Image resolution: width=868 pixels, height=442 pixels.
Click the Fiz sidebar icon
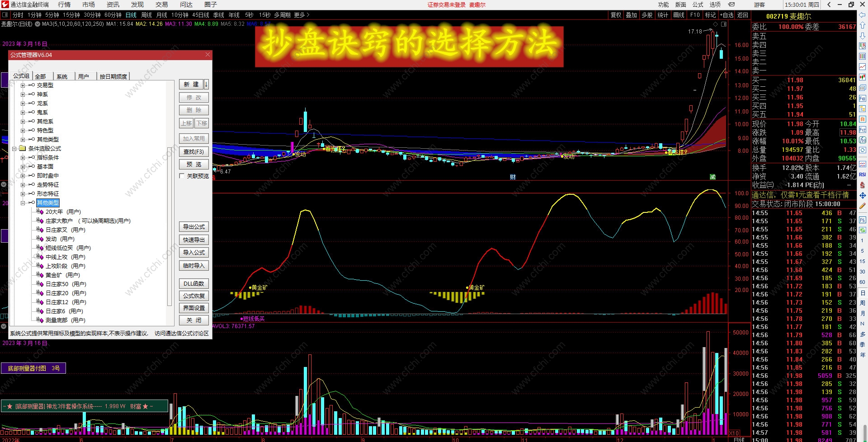pyautogui.click(x=863, y=130)
